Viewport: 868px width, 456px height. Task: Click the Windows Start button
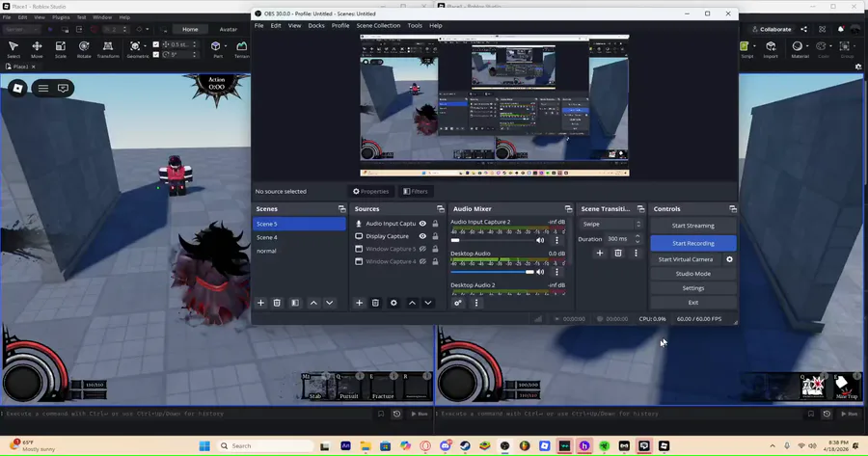(x=204, y=445)
